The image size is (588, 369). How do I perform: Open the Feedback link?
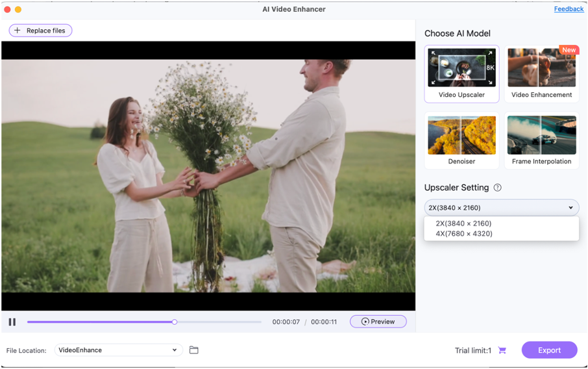coord(569,9)
